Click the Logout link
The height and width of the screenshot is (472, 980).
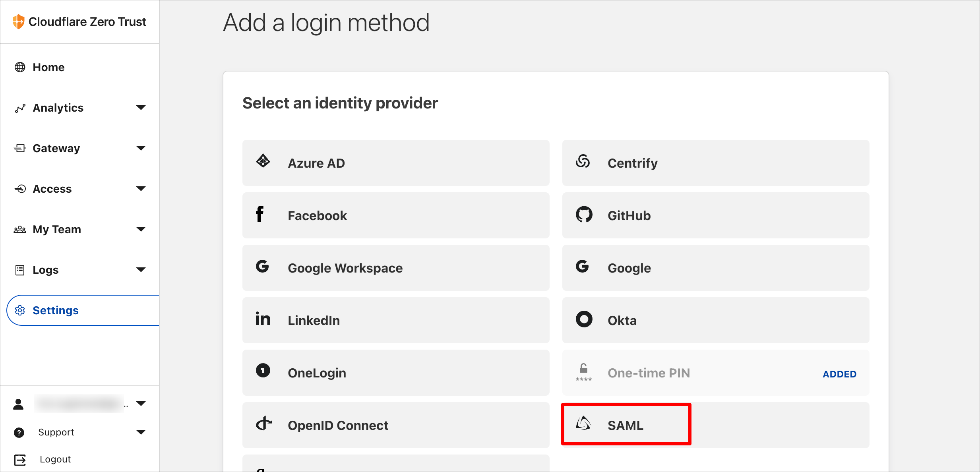tap(55, 459)
